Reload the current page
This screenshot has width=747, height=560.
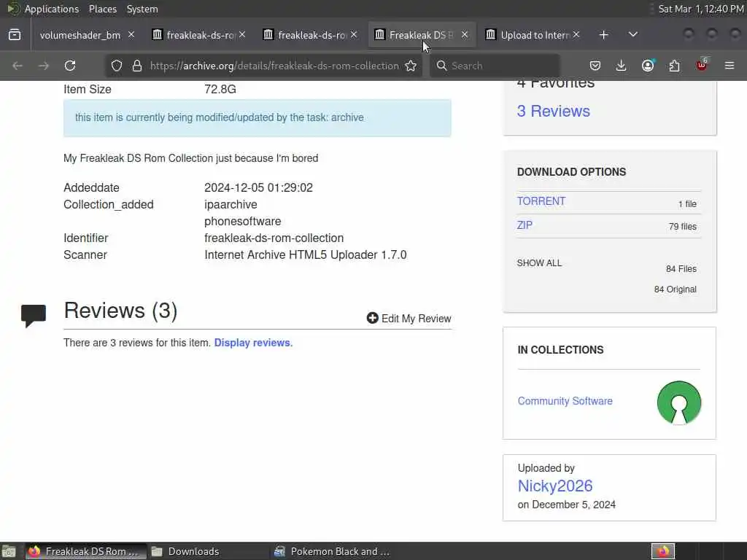click(x=70, y=66)
